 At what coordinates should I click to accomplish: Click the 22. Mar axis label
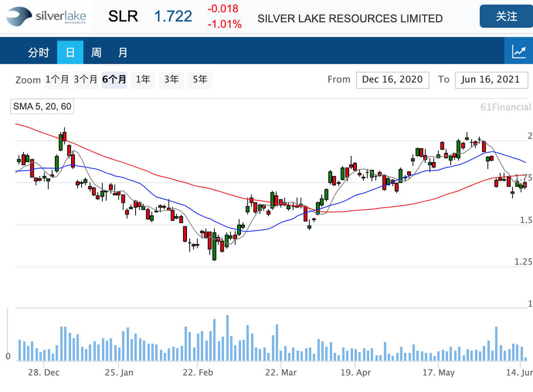[x=281, y=372]
